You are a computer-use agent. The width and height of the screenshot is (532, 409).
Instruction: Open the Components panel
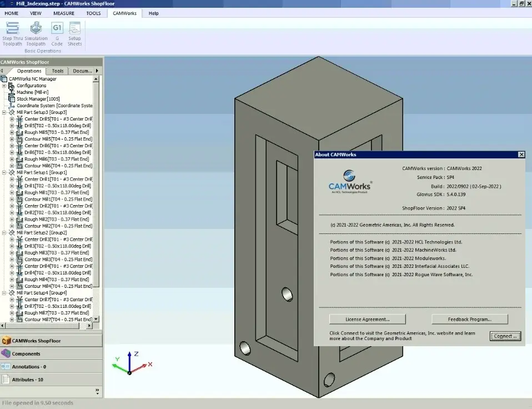click(x=51, y=353)
